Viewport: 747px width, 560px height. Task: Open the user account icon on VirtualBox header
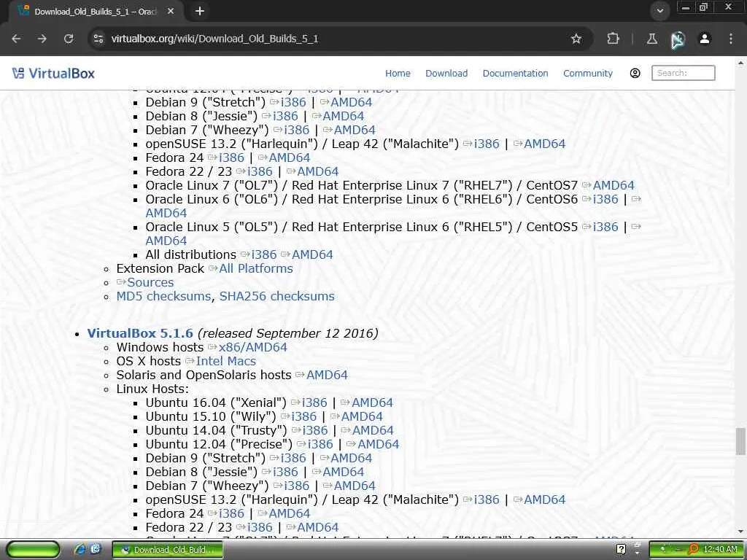pyautogui.click(x=635, y=73)
